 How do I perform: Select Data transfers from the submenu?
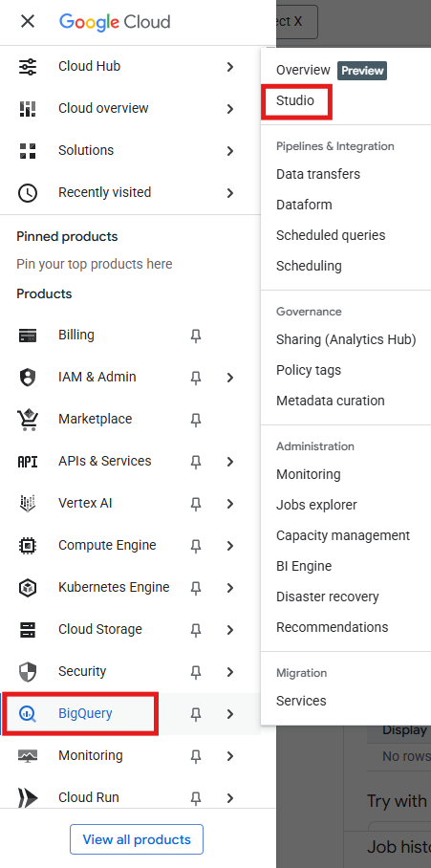318,174
